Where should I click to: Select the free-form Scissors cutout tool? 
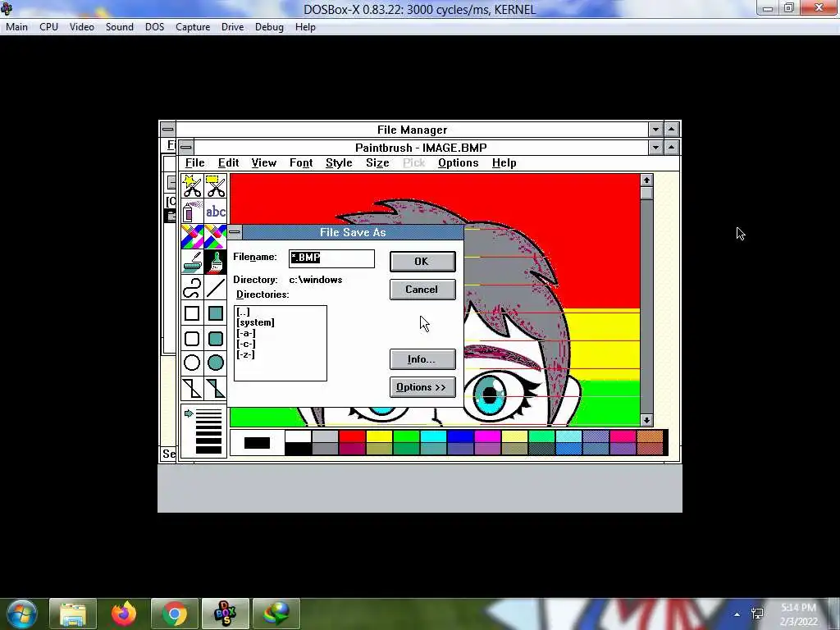click(192, 186)
